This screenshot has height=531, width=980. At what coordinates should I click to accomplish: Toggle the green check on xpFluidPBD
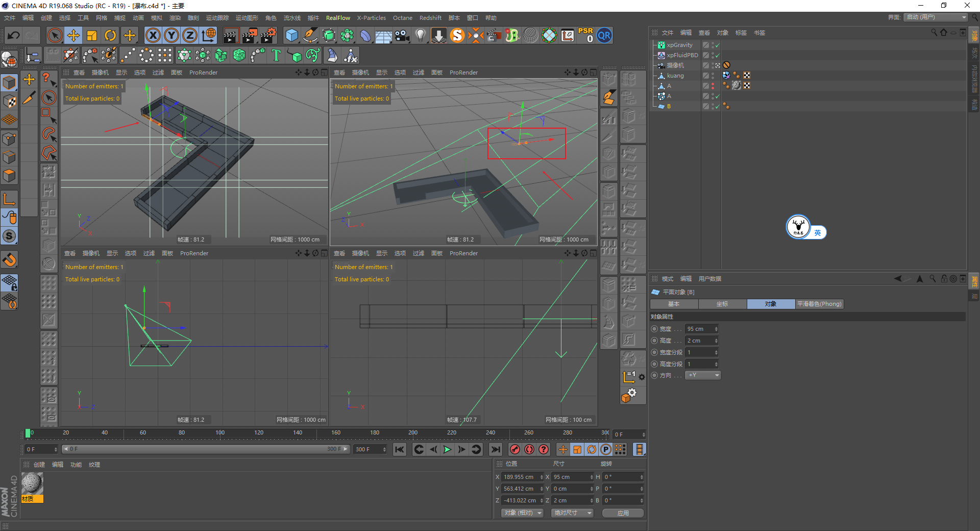tap(717, 56)
